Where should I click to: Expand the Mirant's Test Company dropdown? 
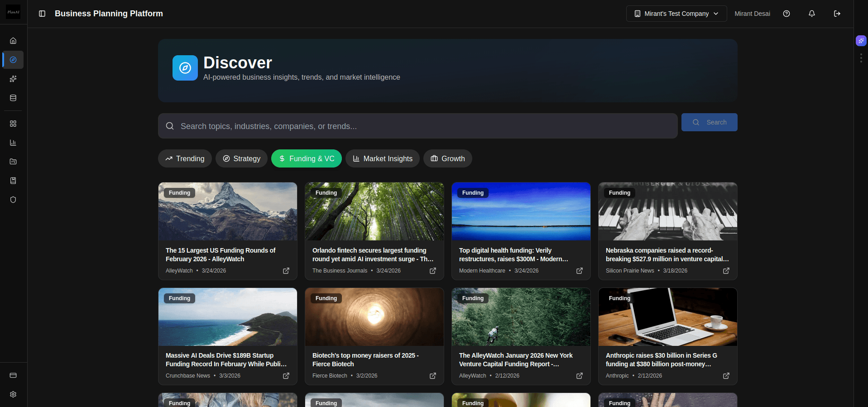point(676,14)
